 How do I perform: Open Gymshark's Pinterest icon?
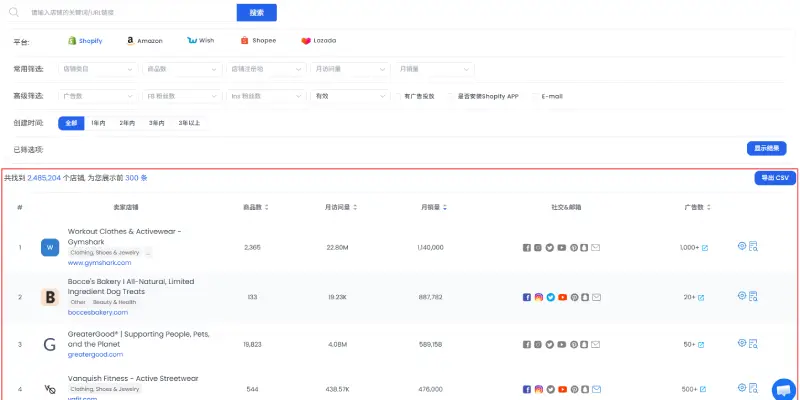(x=574, y=247)
